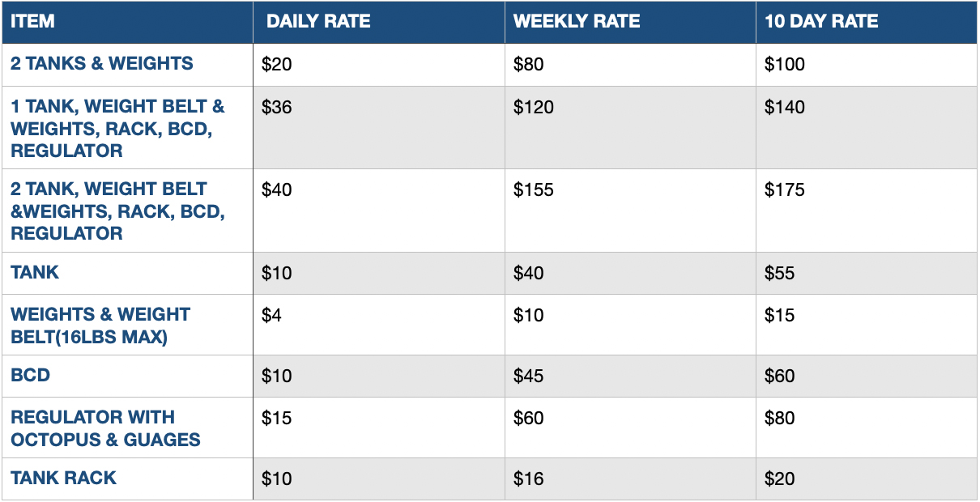The width and height of the screenshot is (980, 502).
Task: Select the TANK RACK item cell
Action: [63, 478]
